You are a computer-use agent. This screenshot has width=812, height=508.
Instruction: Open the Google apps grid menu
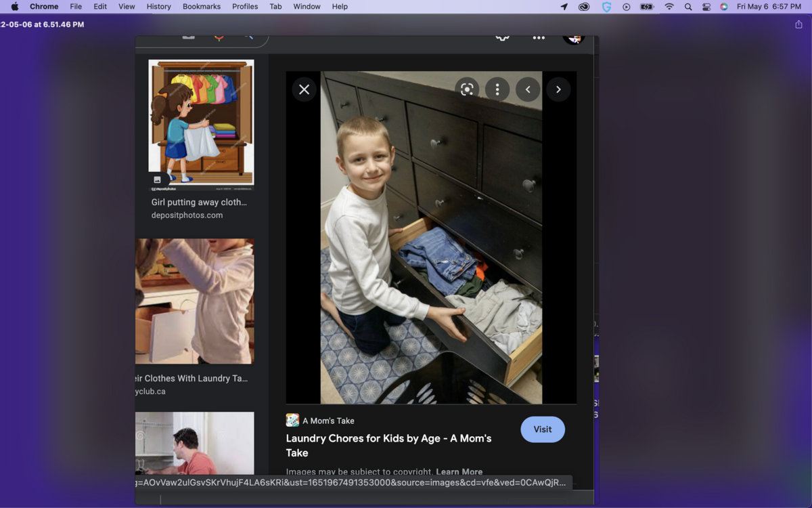click(x=539, y=38)
